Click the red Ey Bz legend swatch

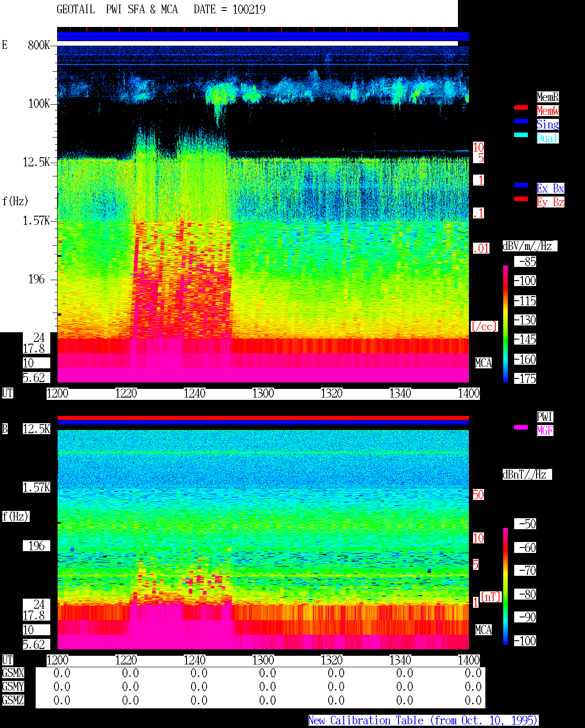[x=521, y=199]
